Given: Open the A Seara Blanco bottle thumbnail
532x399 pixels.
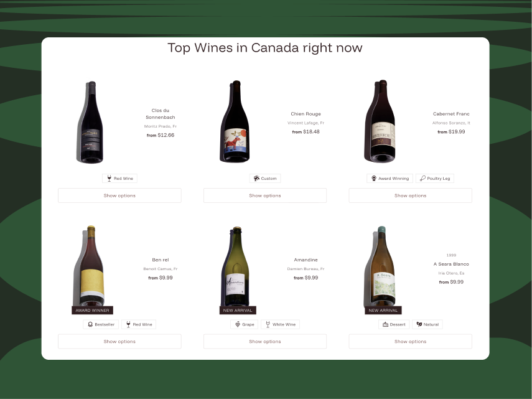Looking at the screenshot, I should point(380,266).
